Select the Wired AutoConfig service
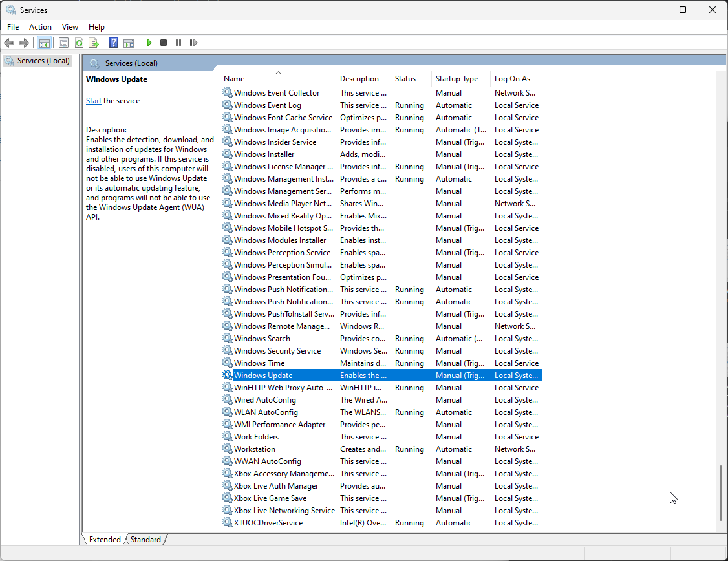 382,400
